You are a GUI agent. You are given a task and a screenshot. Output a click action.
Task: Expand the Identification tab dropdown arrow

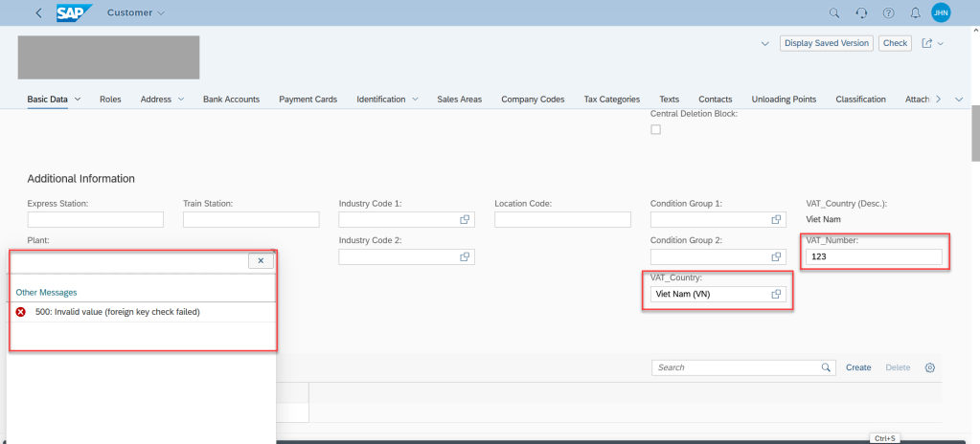point(415,99)
